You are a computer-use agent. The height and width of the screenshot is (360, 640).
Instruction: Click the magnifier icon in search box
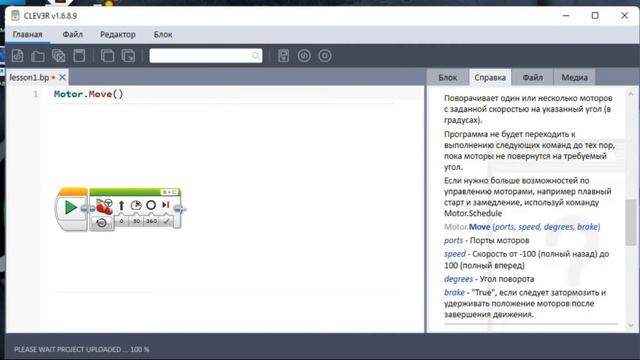[x=256, y=56]
